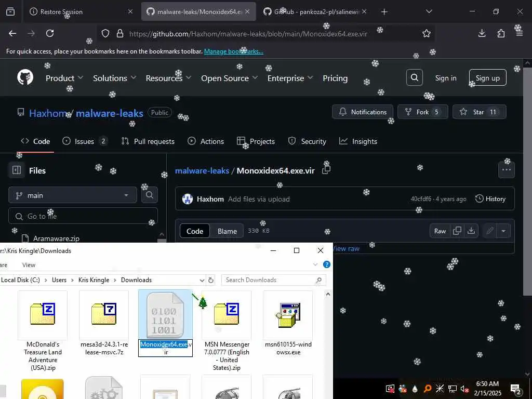This screenshot has height=399, width=532.
Task: Open the more file actions ellipsis button
Action: pos(506,170)
